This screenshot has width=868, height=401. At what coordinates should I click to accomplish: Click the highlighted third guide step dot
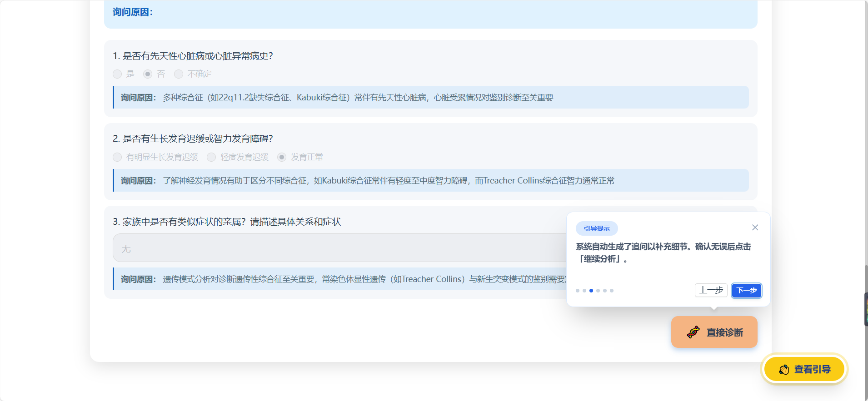coord(591,291)
